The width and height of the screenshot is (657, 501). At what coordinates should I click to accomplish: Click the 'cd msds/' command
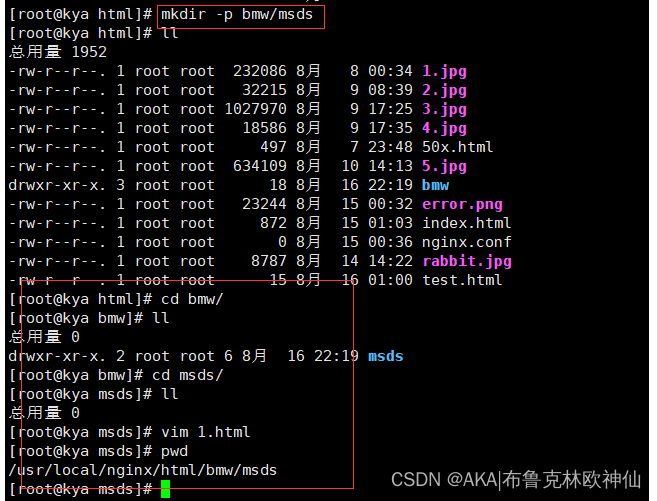(188, 375)
